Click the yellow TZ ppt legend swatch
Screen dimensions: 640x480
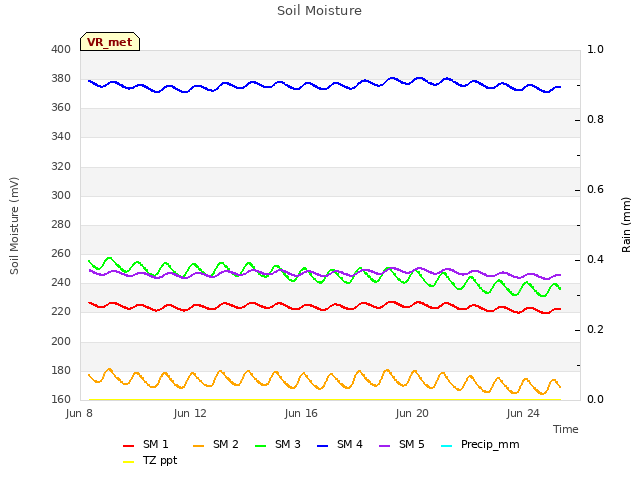click(x=129, y=462)
